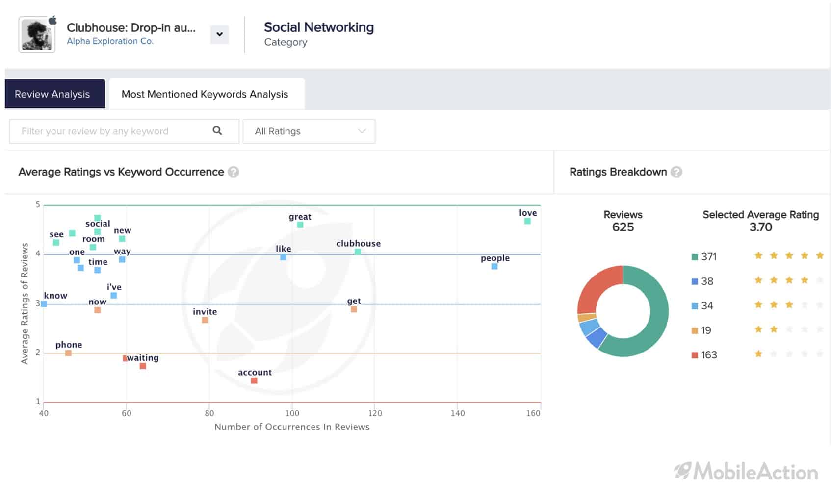Toggle light-blue 34 three-star legend swatch
The width and height of the screenshot is (831, 504).
[695, 306]
